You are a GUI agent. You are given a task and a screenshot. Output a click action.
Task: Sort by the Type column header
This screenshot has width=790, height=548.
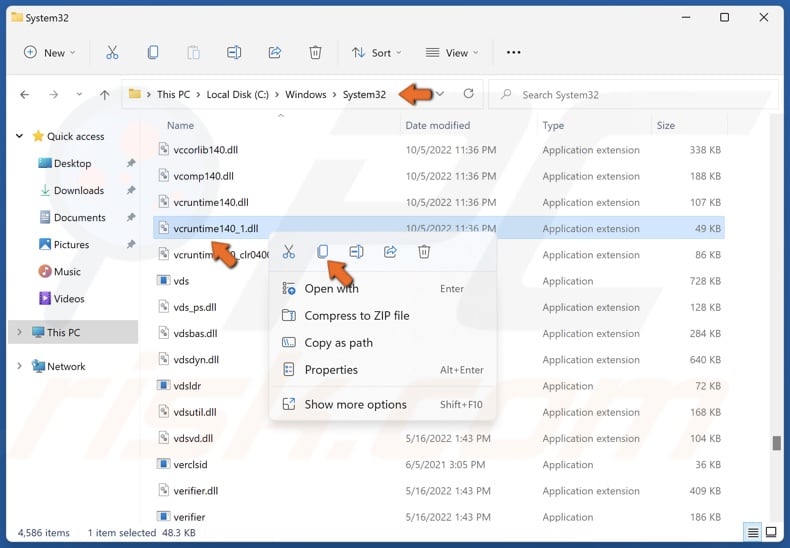tap(553, 125)
